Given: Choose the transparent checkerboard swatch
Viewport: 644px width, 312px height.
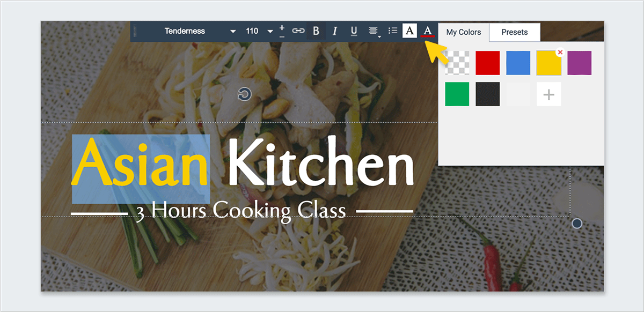Looking at the screenshot, I should (x=457, y=62).
